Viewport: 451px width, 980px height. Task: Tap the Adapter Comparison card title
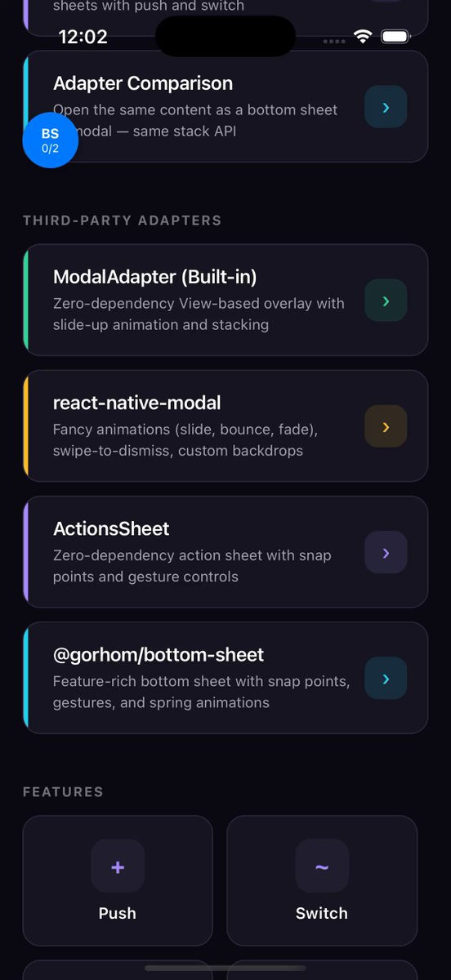pyautogui.click(x=143, y=83)
